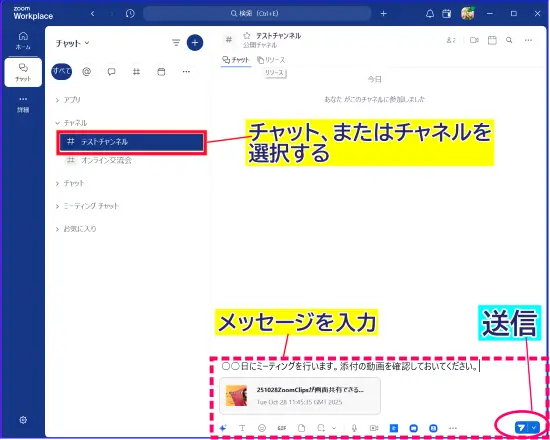
Task: Click the blue square app icon in composer
Action: tap(394, 428)
